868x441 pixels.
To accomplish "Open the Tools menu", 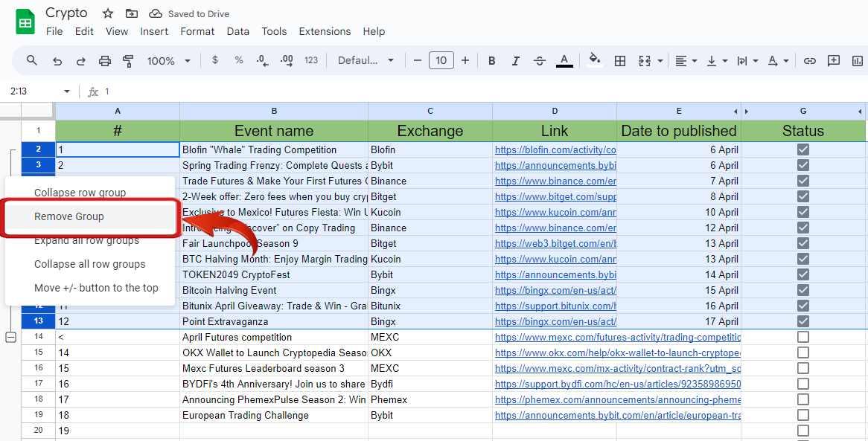I will click(x=274, y=31).
